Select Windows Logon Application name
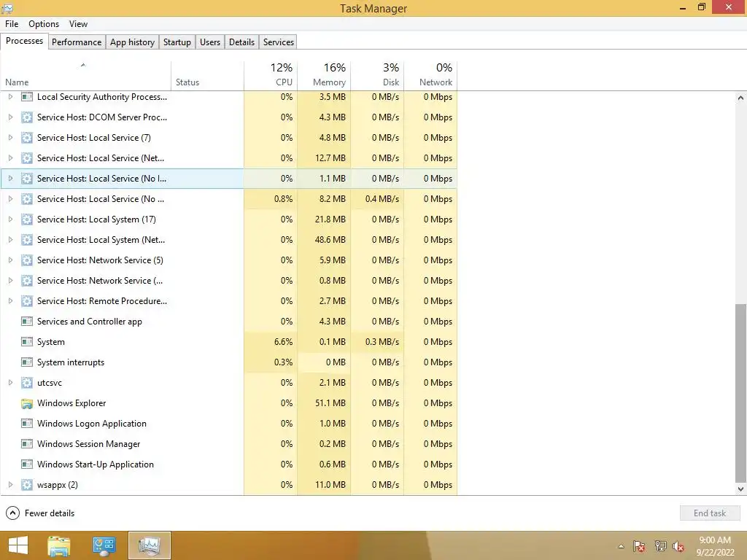The height and width of the screenshot is (560, 747). click(x=92, y=424)
